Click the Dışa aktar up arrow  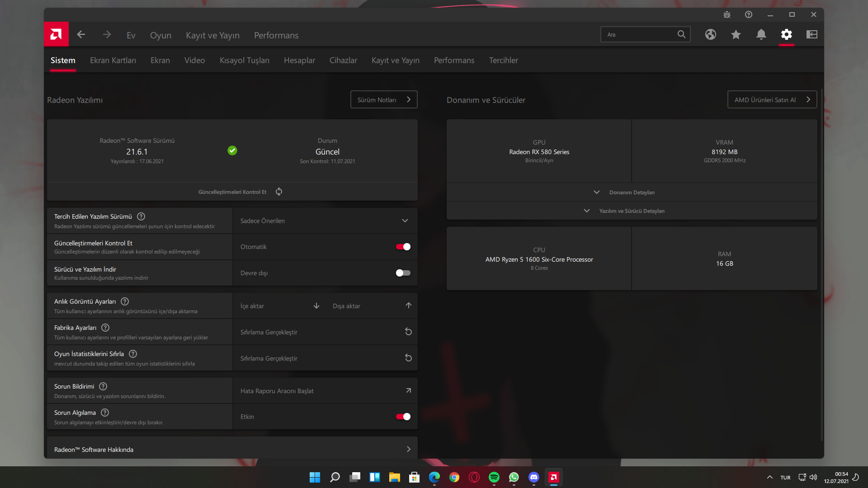click(409, 305)
